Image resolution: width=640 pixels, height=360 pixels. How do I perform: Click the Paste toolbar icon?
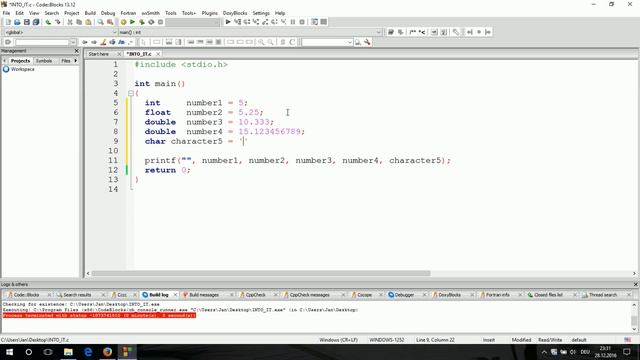pos(88,22)
